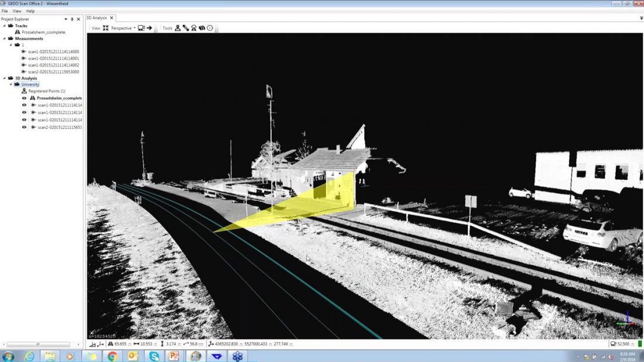
Task: Select the Registered Points tool in the toolbar
Action: (177, 28)
